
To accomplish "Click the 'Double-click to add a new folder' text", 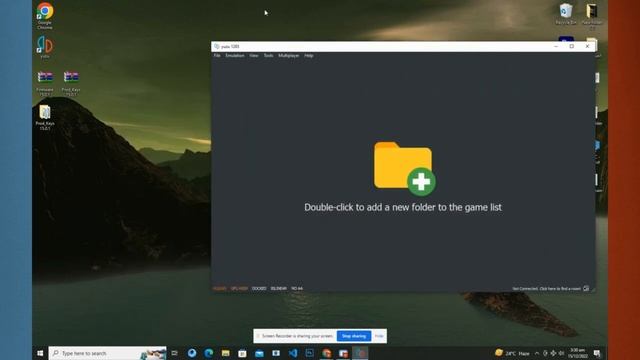I will pos(403,207).
